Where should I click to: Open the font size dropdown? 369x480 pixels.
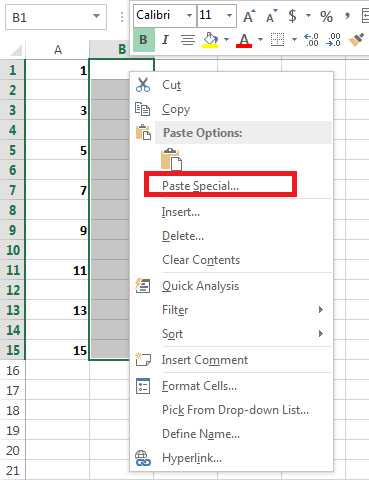pos(229,15)
